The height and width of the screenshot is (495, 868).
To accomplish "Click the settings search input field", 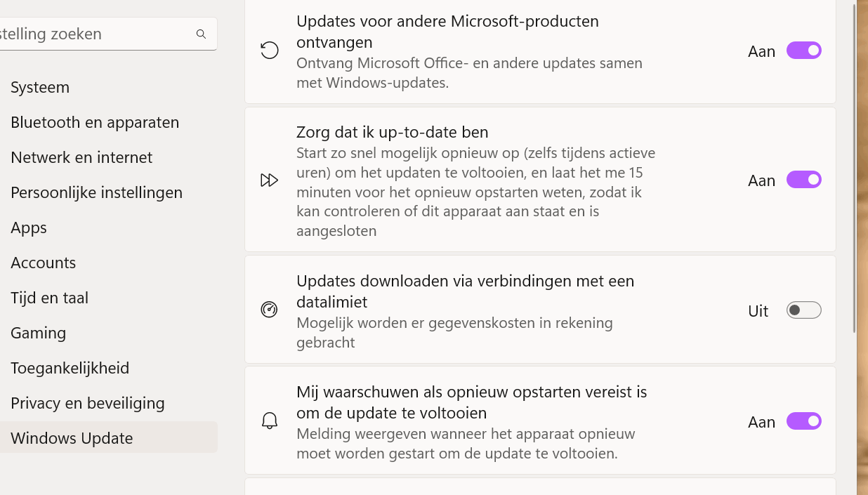I will click(x=91, y=34).
